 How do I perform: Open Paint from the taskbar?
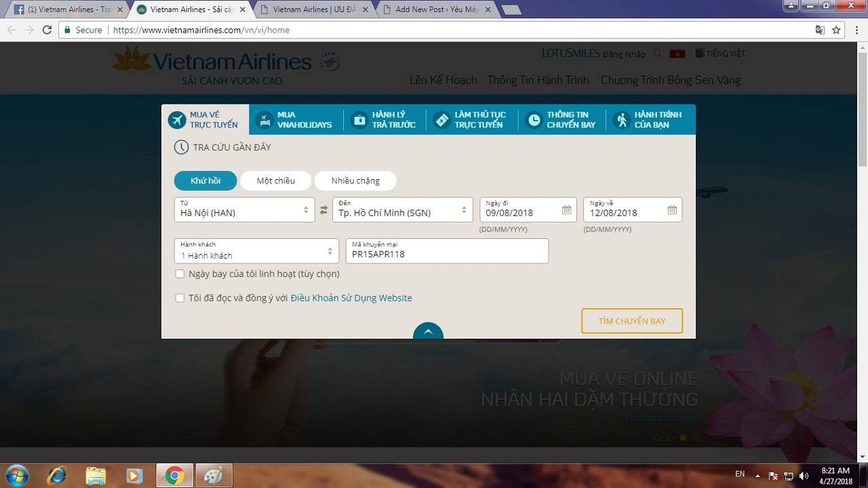(214, 475)
